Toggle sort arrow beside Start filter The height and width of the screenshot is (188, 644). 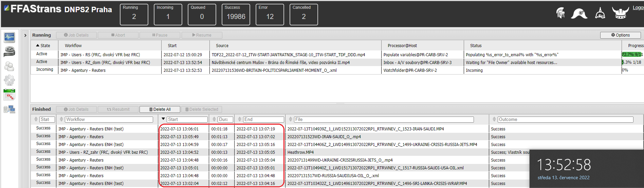tap(163, 119)
